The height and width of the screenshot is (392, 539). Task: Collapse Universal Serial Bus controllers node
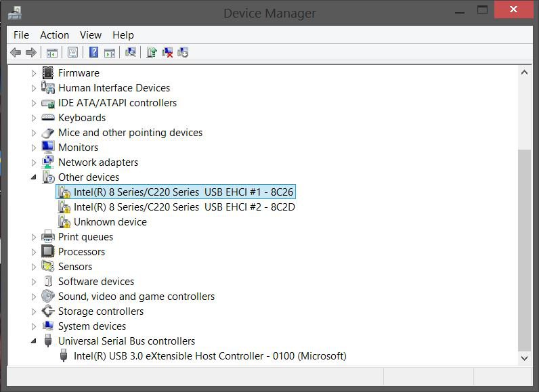tap(34, 341)
